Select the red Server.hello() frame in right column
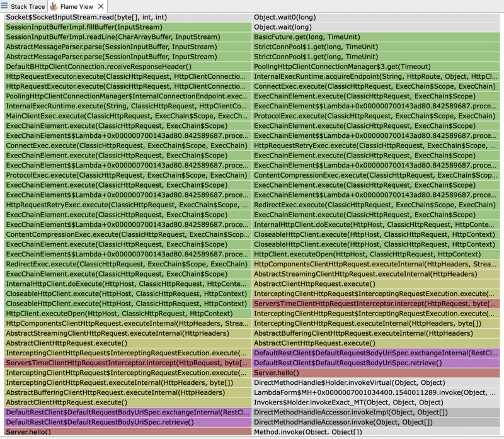 pyautogui.click(x=375, y=373)
